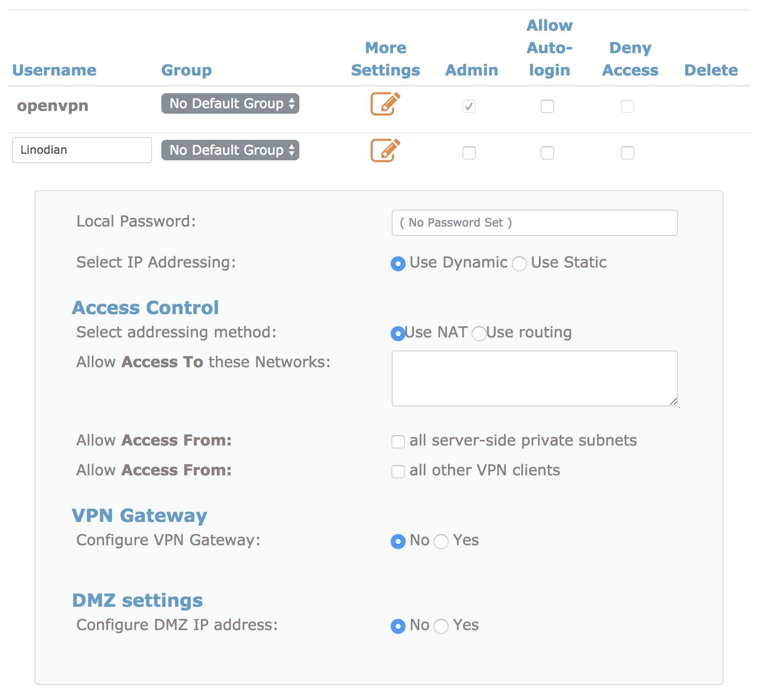Screen dimensions: 759x700
Task: Open the No Default Group dropdown for Linodian
Action: coord(229,150)
